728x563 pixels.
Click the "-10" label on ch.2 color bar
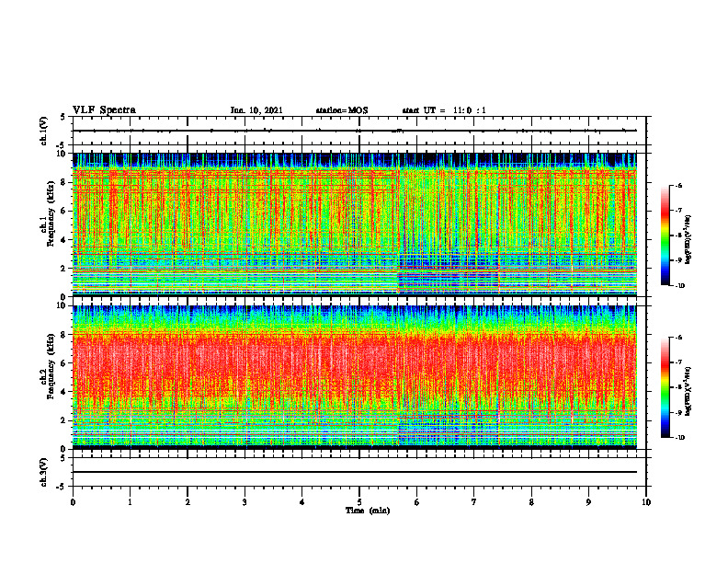[680, 438]
